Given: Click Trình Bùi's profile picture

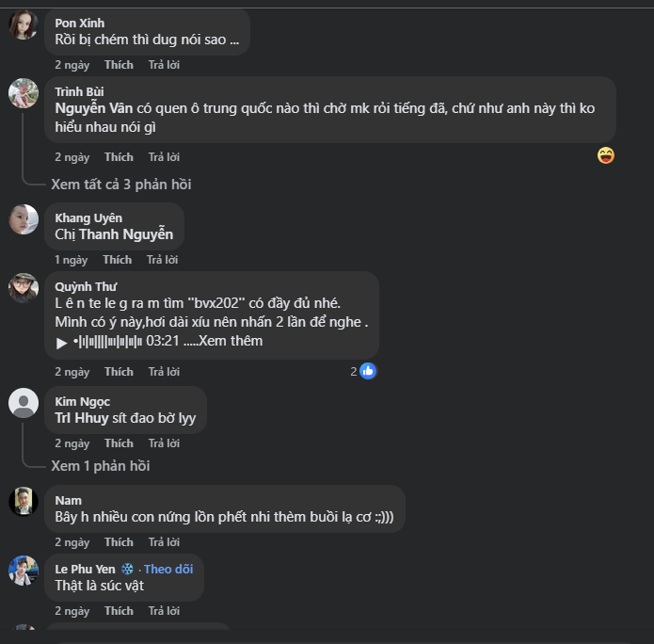Looking at the screenshot, I should tap(23, 93).
